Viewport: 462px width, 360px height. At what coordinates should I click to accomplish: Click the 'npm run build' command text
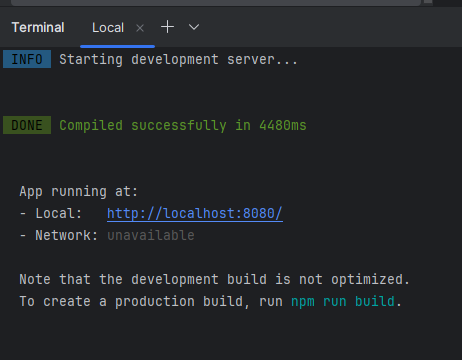click(343, 301)
